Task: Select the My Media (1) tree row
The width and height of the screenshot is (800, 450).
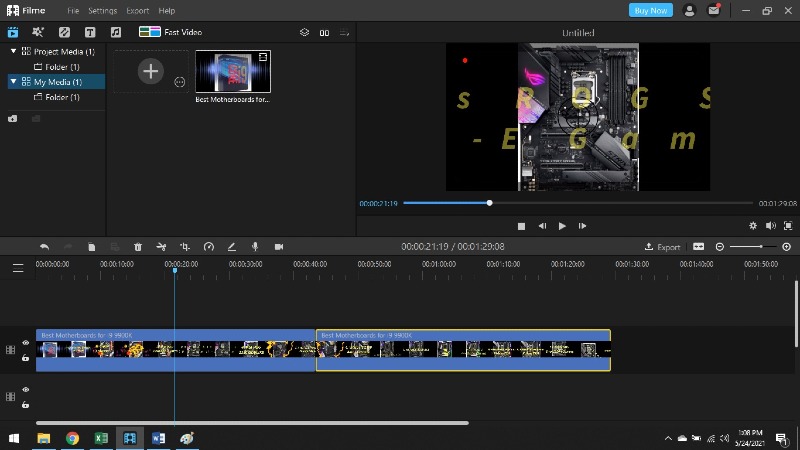Action: coord(56,82)
